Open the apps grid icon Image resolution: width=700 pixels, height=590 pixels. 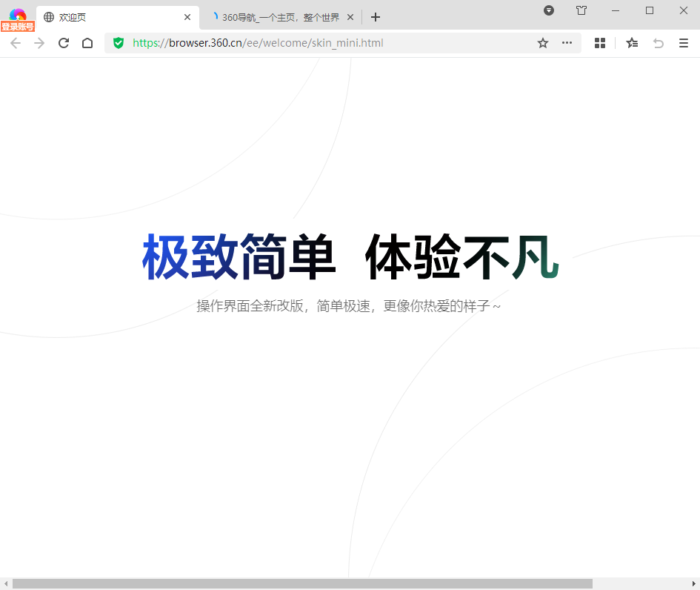(x=599, y=43)
